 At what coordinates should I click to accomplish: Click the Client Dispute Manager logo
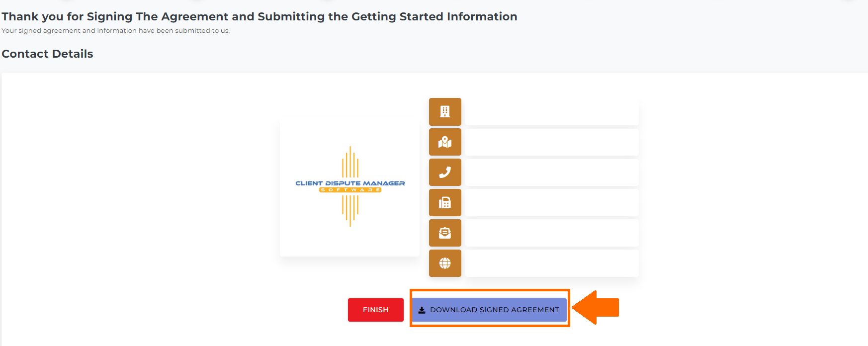click(x=350, y=186)
